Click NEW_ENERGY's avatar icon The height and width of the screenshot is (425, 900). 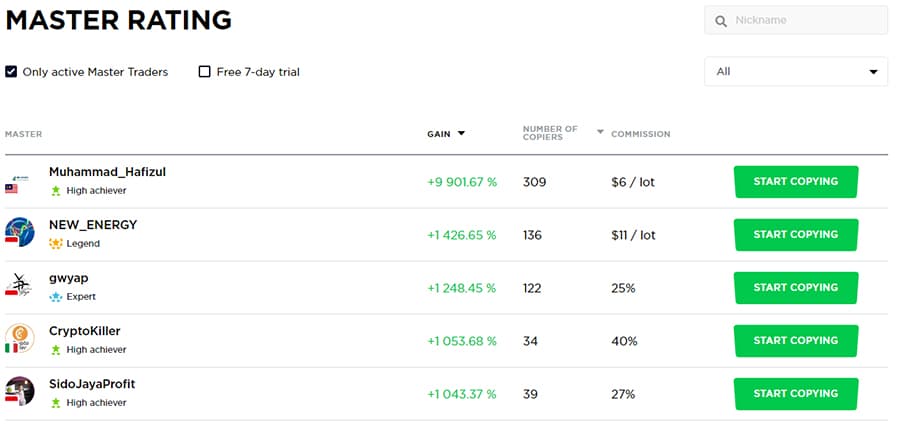click(19, 232)
